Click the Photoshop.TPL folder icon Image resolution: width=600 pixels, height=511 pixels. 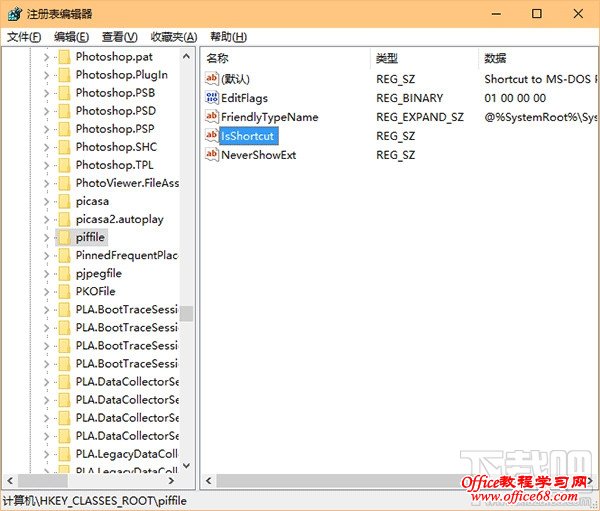(x=64, y=165)
